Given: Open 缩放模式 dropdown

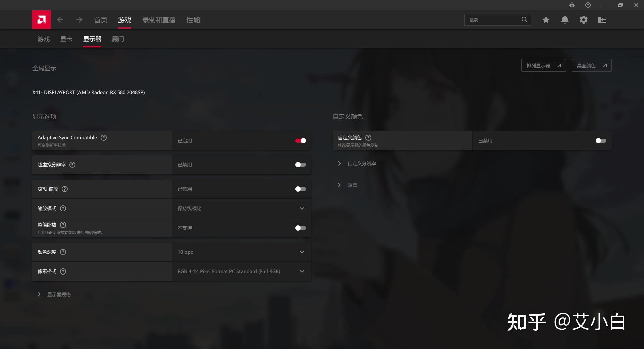Looking at the screenshot, I should point(241,208).
